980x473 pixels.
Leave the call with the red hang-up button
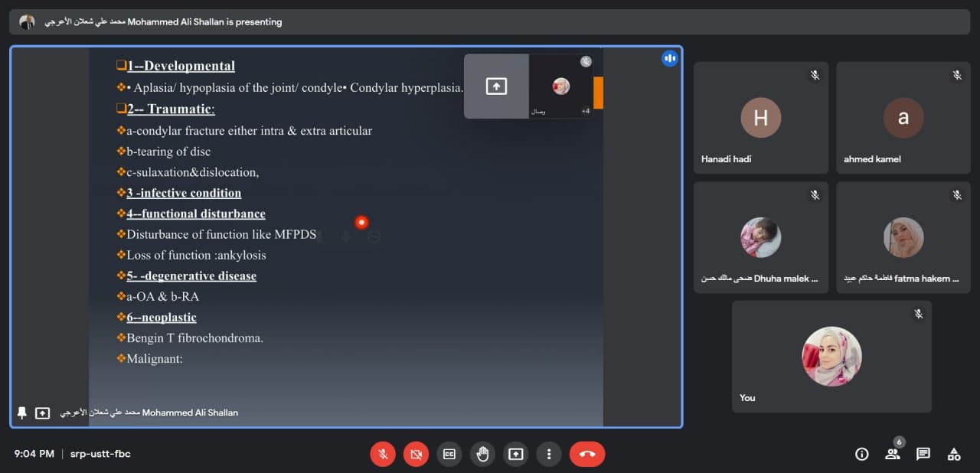[x=587, y=454]
